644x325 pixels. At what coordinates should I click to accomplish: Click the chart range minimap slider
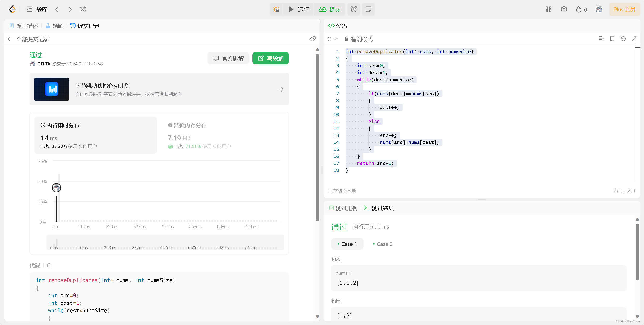(x=165, y=242)
